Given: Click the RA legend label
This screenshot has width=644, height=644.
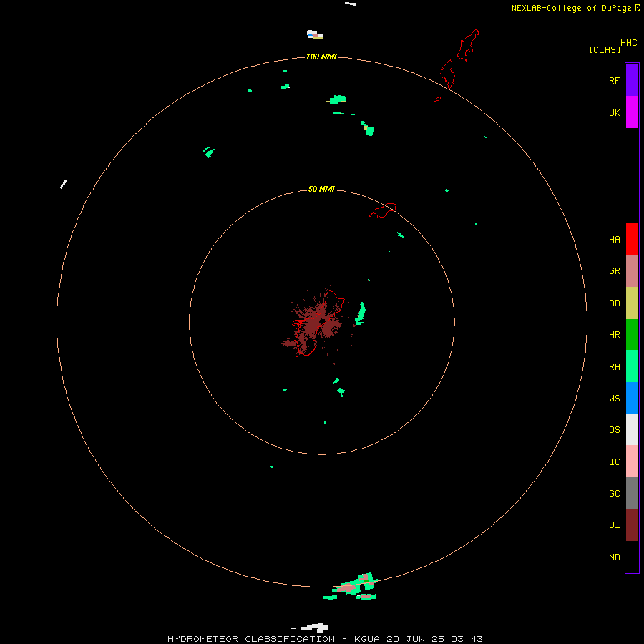Looking at the screenshot, I should (614, 367).
